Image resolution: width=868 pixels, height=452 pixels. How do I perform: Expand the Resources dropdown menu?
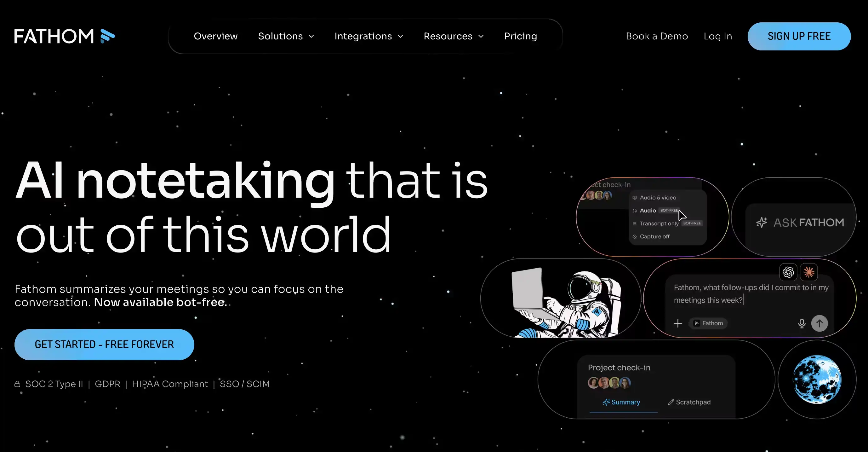454,36
